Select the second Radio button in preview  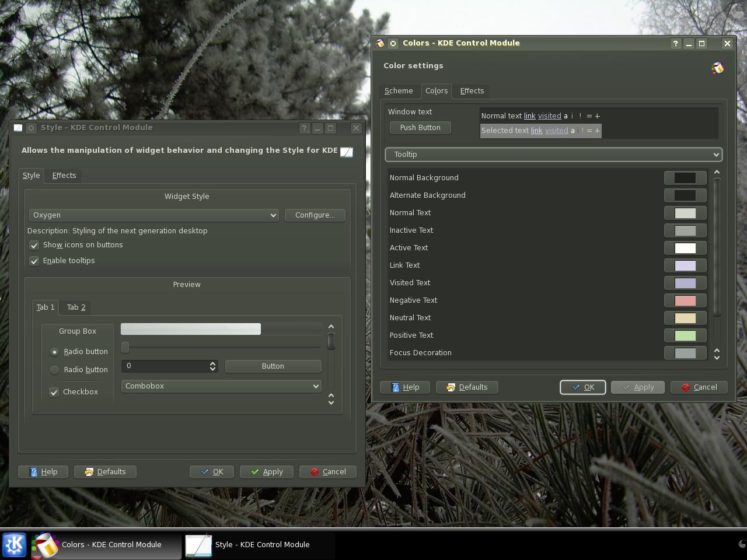[x=54, y=370]
